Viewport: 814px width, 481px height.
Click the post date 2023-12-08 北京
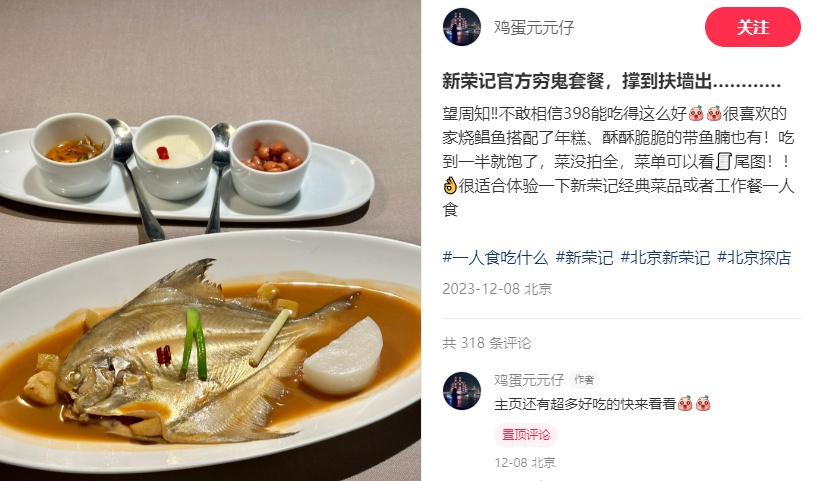tap(497, 289)
